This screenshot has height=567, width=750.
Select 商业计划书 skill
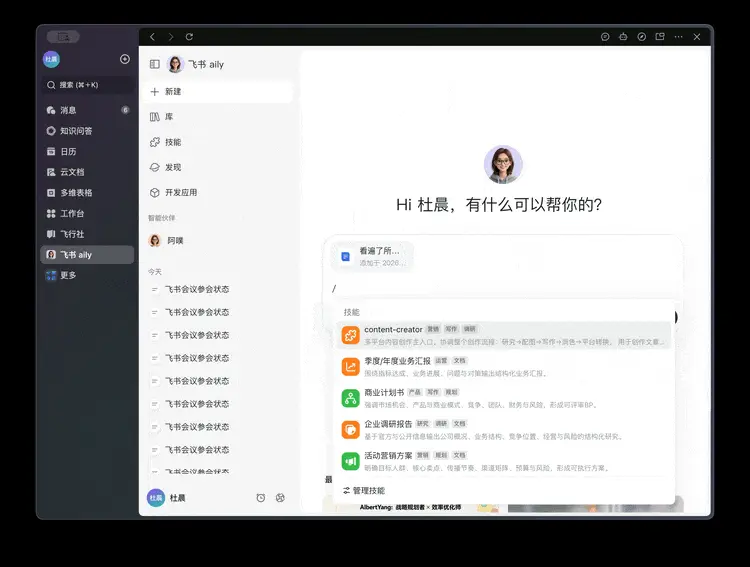[504, 398]
